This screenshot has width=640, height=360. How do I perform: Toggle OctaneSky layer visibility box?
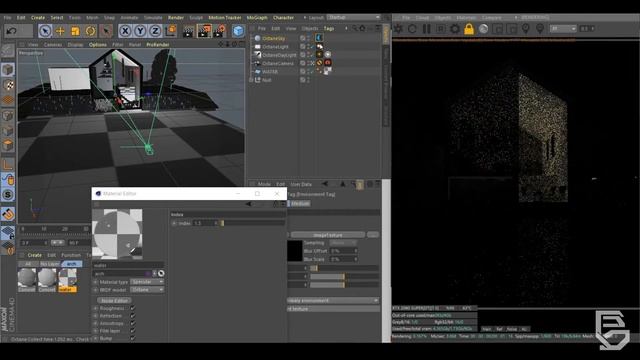click(302, 38)
